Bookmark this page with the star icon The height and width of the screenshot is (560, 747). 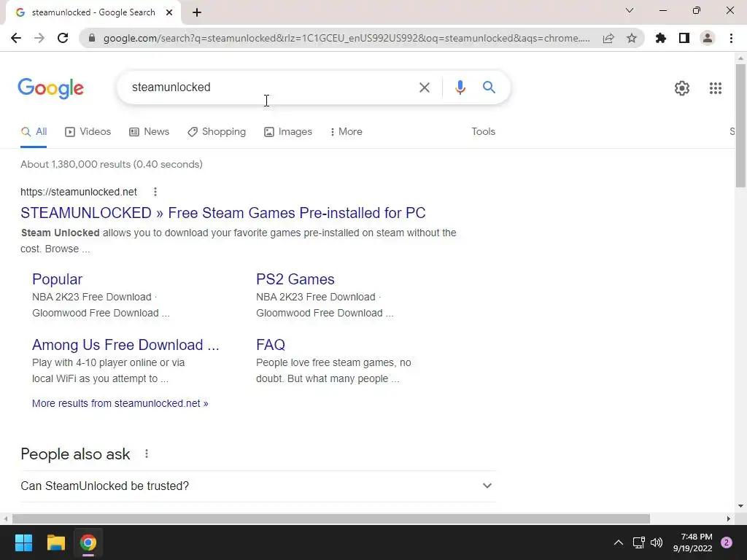(632, 38)
